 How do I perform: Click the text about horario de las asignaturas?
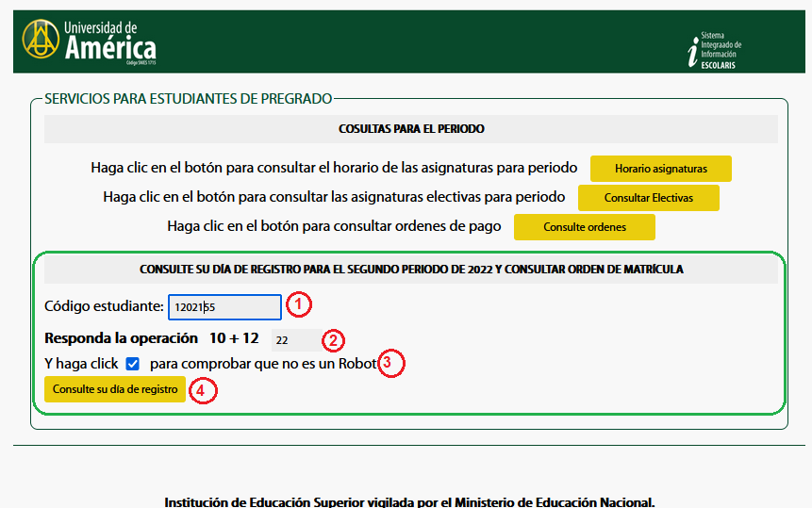334,168
